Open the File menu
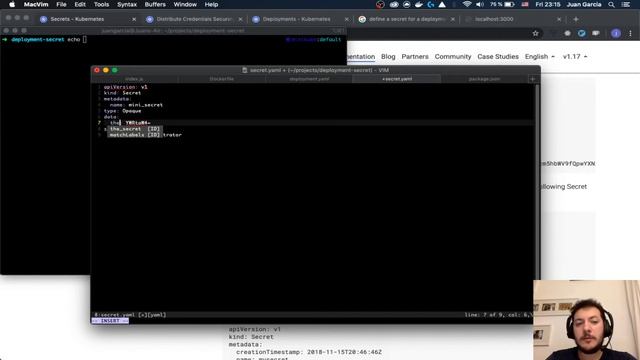The width and height of the screenshot is (640, 360). (x=61, y=4)
